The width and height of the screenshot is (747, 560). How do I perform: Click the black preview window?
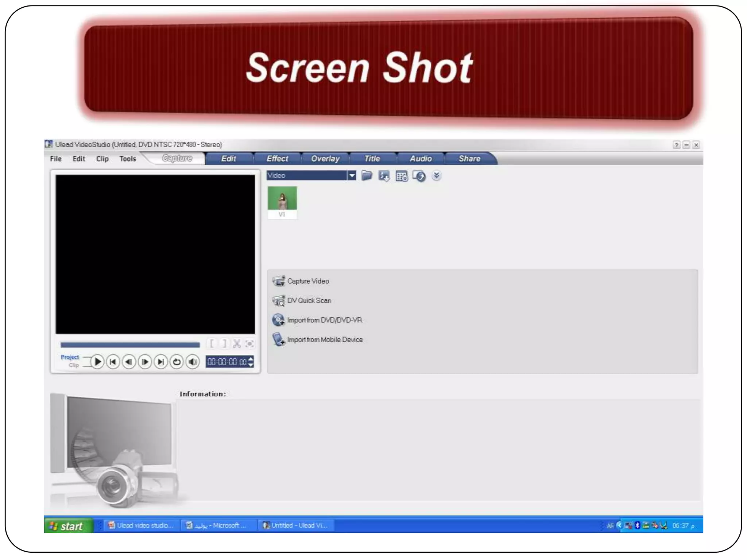(155, 254)
